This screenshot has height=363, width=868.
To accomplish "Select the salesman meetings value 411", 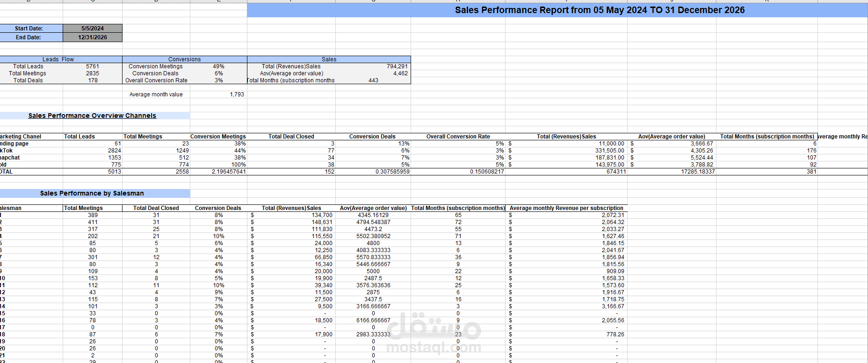I will (x=93, y=222).
